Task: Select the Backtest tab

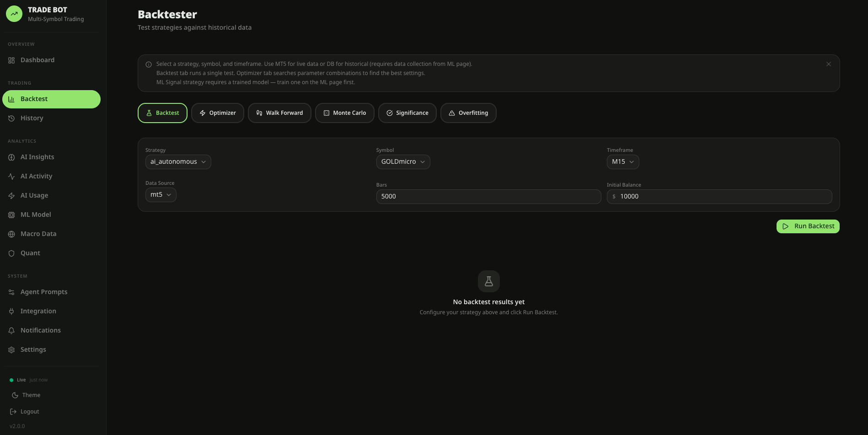Action: (162, 113)
